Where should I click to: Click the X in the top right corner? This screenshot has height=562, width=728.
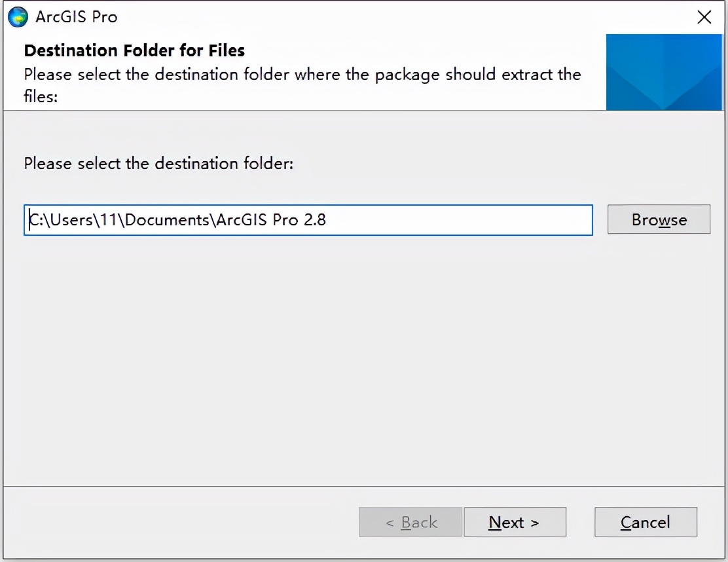[704, 17]
